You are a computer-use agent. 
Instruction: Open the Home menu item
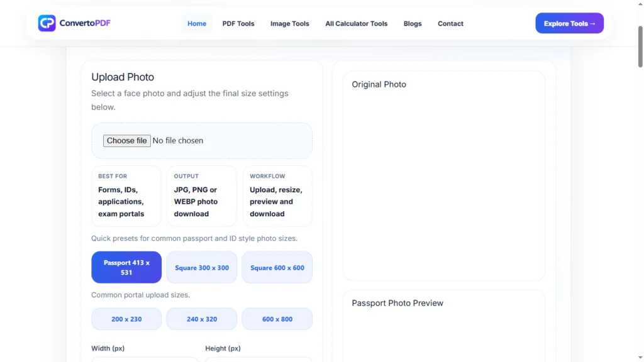197,23
